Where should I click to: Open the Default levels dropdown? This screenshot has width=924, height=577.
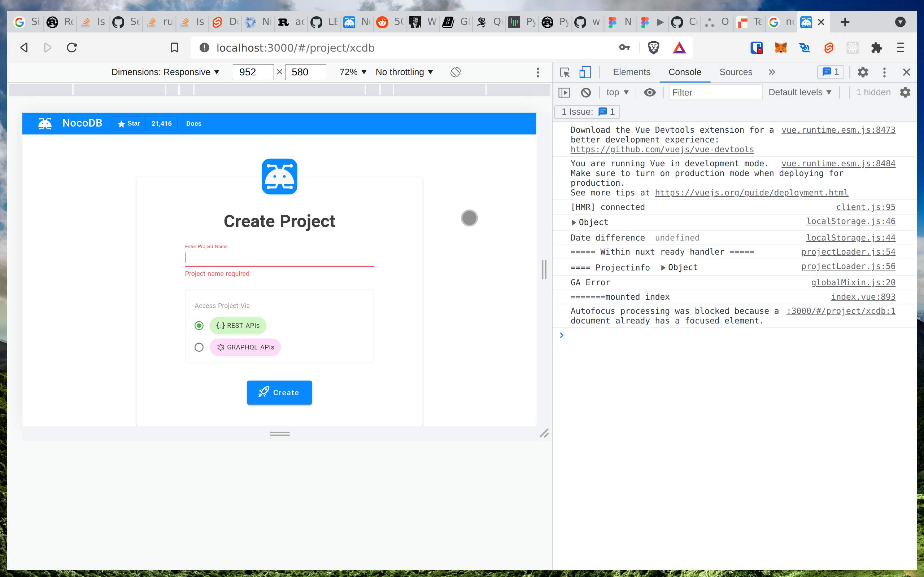click(799, 92)
